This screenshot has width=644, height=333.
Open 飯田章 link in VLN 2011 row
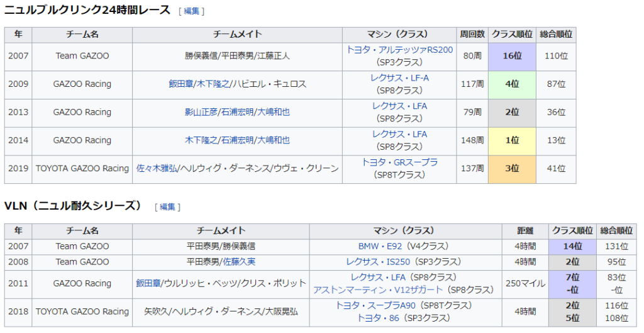coord(148,283)
